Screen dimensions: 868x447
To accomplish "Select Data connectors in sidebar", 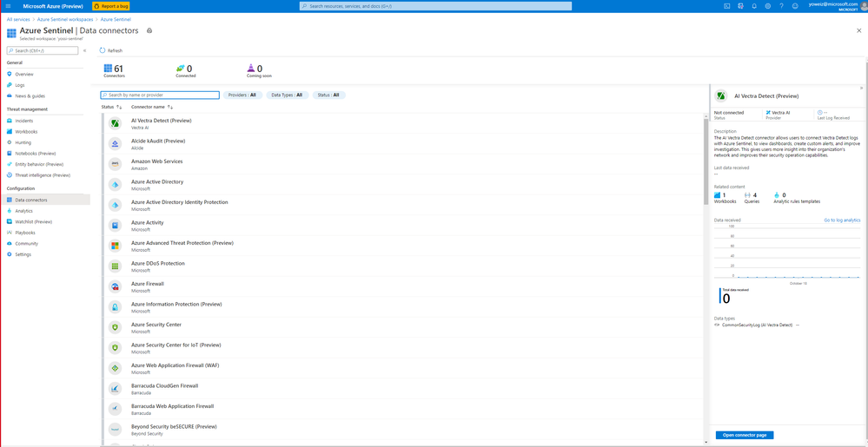I will (45, 200).
